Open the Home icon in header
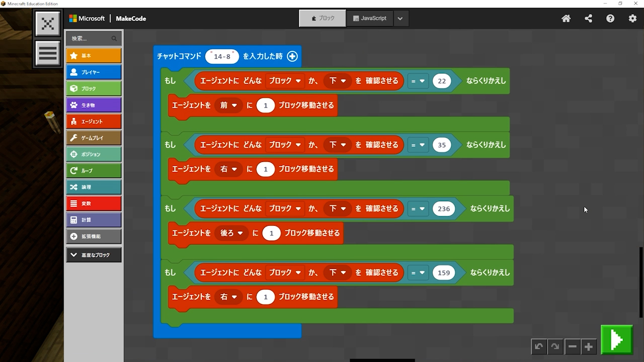 click(x=566, y=19)
